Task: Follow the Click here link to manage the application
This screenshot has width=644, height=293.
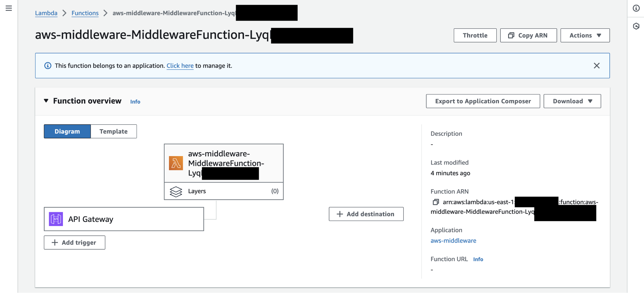Action: click(180, 66)
